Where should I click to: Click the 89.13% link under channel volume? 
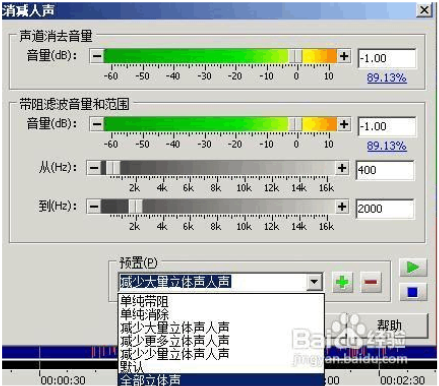tap(387, 78)
